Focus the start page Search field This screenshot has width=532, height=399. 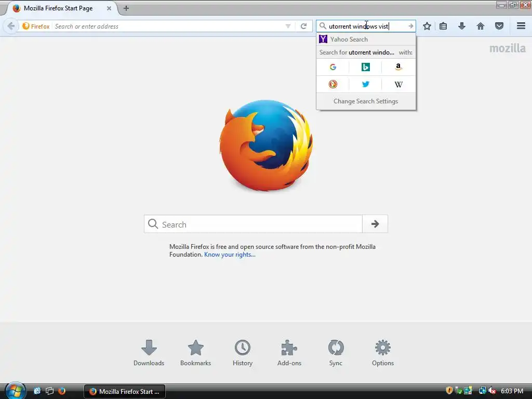[253, 224]
